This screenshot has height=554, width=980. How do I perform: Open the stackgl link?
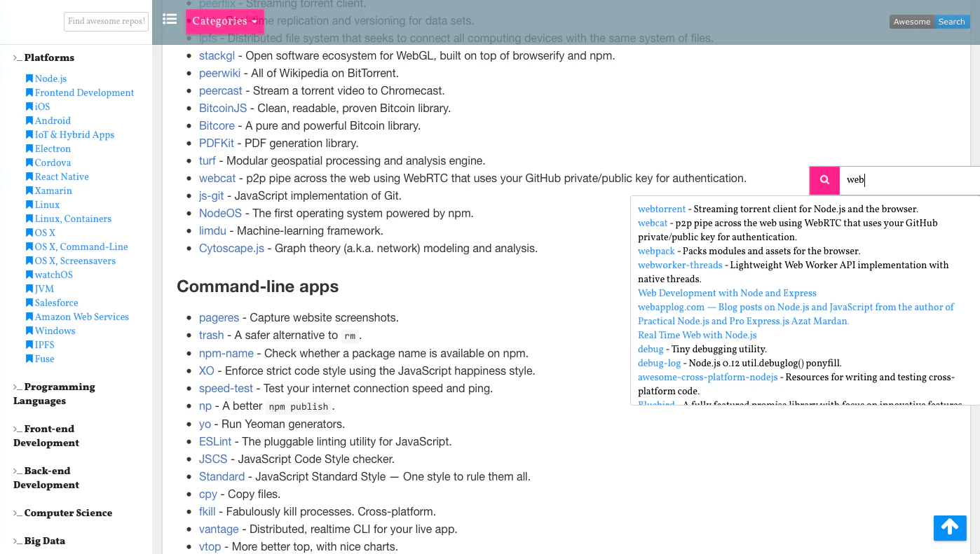point(217,55)
